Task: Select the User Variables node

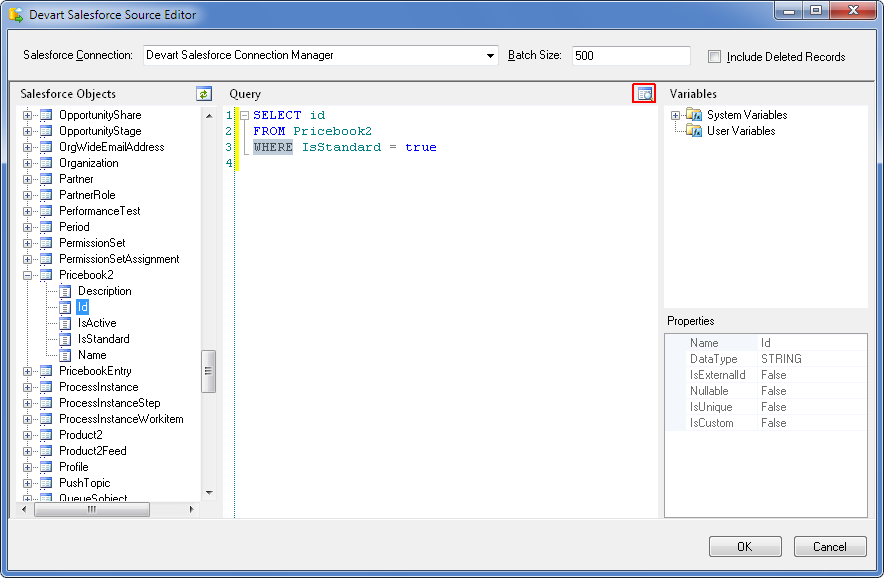Action: (x=741, y=131)
